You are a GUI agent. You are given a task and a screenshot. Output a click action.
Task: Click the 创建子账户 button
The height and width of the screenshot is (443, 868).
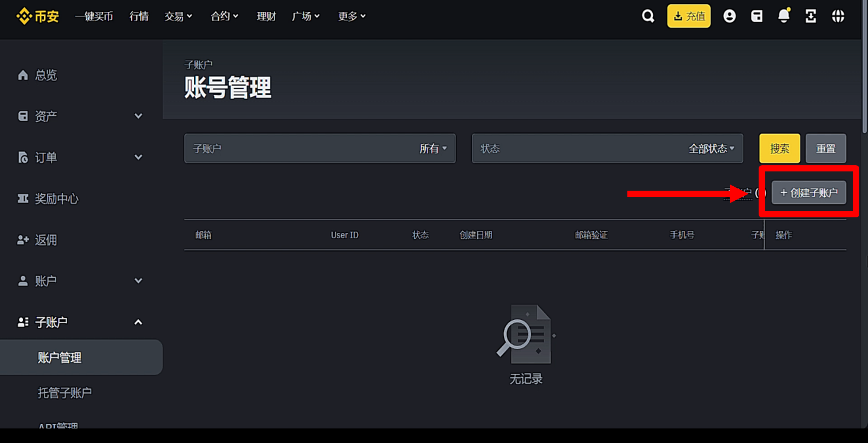coord(809,192)
